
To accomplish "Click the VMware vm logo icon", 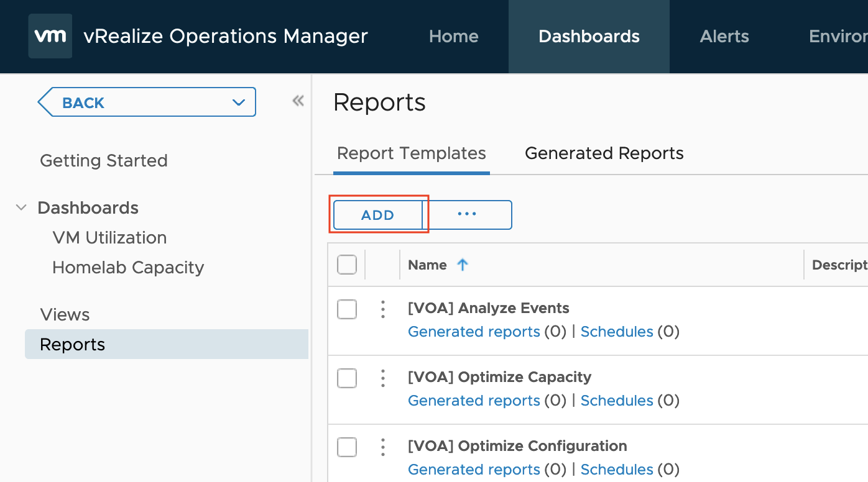I will coord(50,36).
